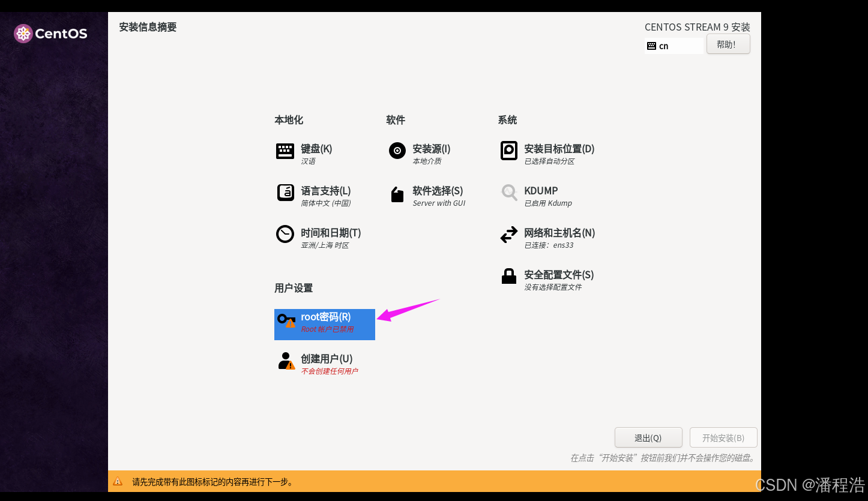Click the network arrows icon
Image resolution: width=868 pixels, height=501 pixels.
[509, 235]
